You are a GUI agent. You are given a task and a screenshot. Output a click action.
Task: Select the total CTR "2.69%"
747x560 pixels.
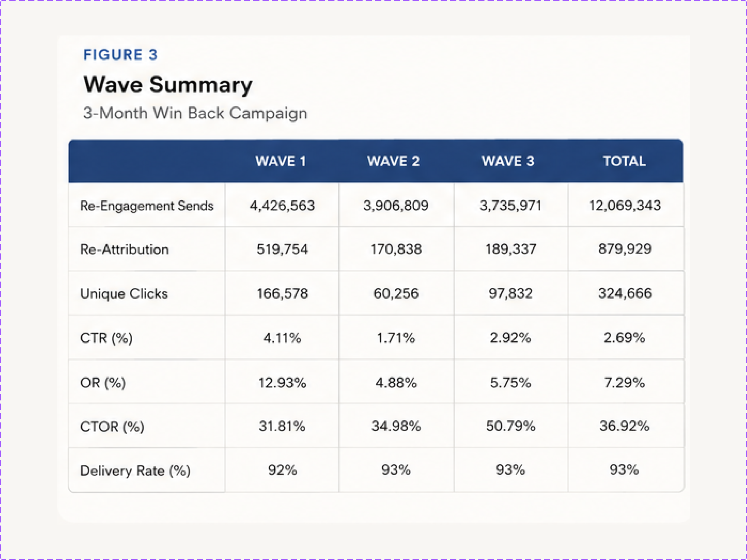[x=624, y=338]
